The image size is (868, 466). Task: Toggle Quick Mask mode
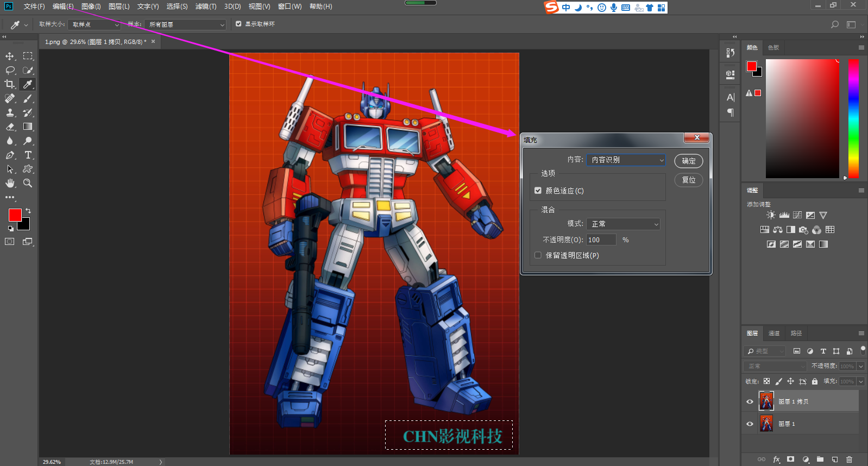10,242
